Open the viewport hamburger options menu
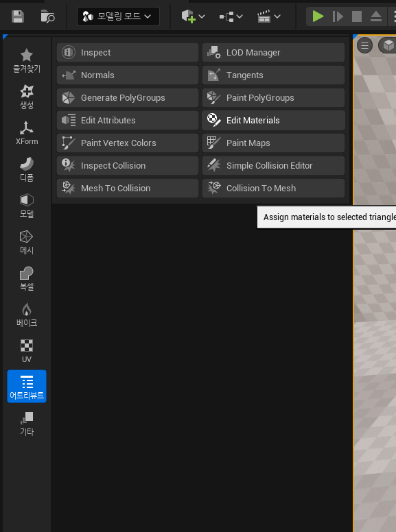This screenshot has height=532, width=396. [x=364, y=45]
